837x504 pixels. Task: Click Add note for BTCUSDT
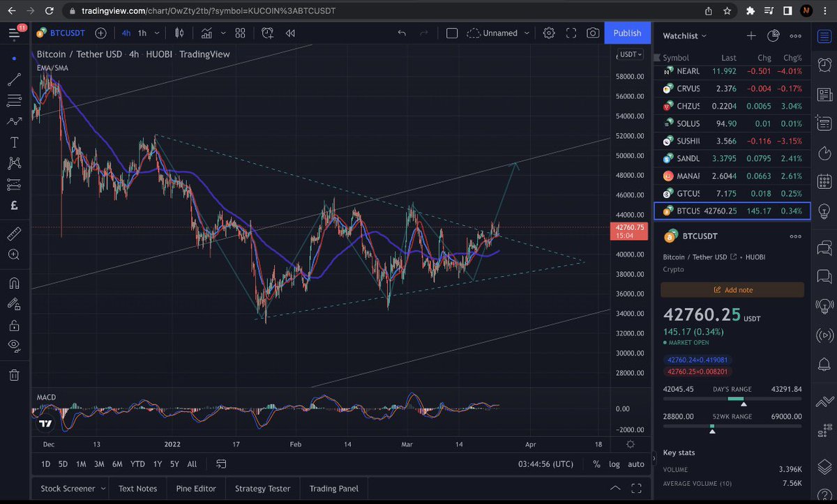coord(732,290)
